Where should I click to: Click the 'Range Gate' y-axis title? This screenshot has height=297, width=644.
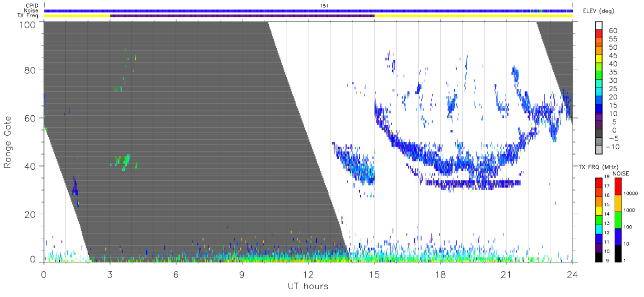[8, 143]
